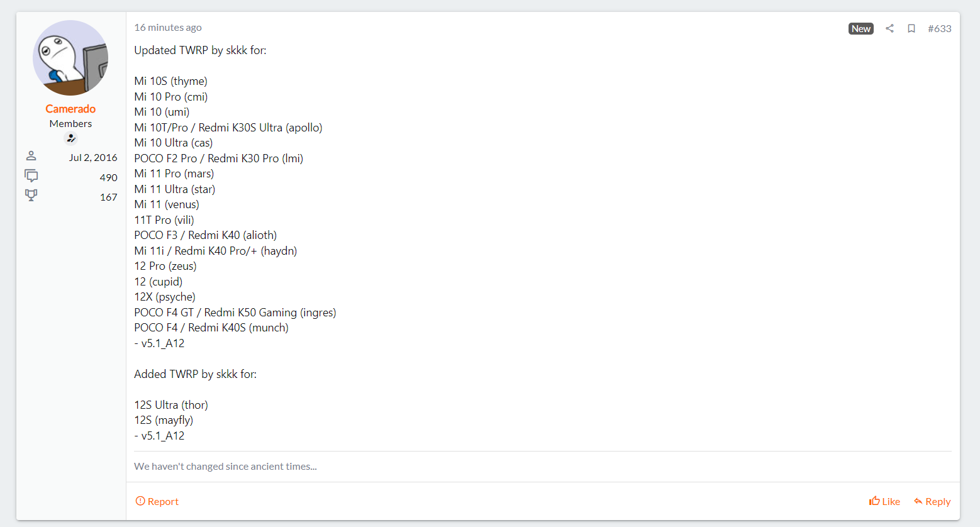Click the Members user title

(70, 124)
